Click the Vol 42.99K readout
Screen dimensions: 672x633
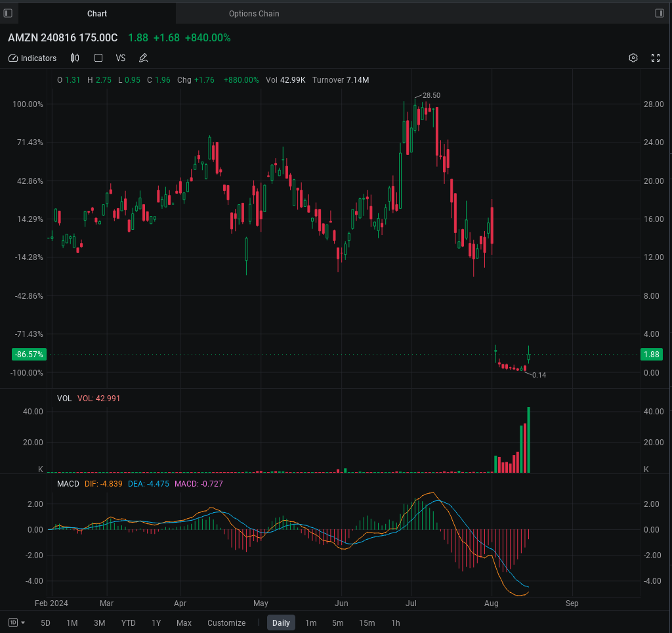click(285, 79)
